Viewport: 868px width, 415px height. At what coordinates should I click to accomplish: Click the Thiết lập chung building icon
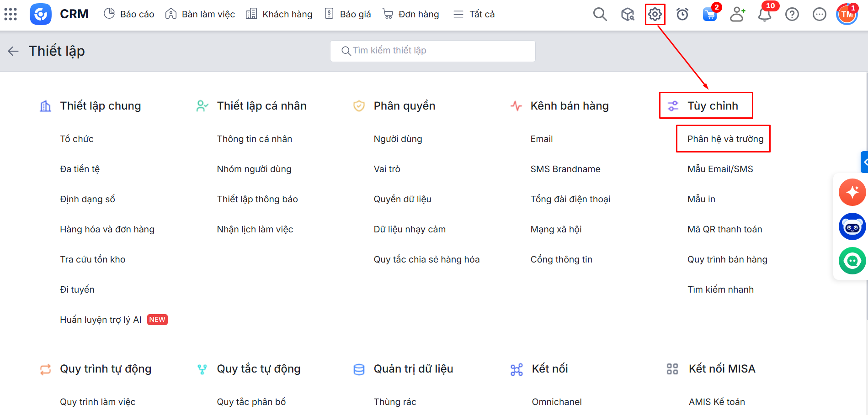click(x=45, y=106)
